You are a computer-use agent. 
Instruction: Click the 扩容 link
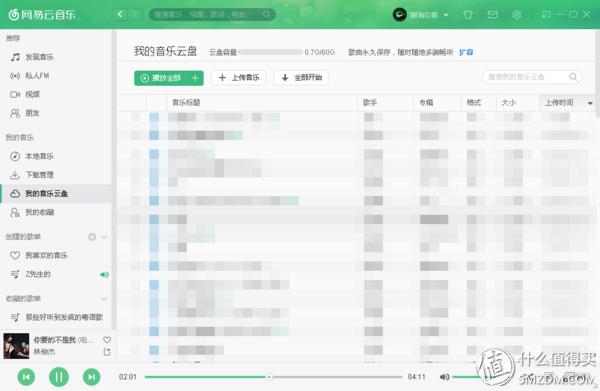point(466,52)
